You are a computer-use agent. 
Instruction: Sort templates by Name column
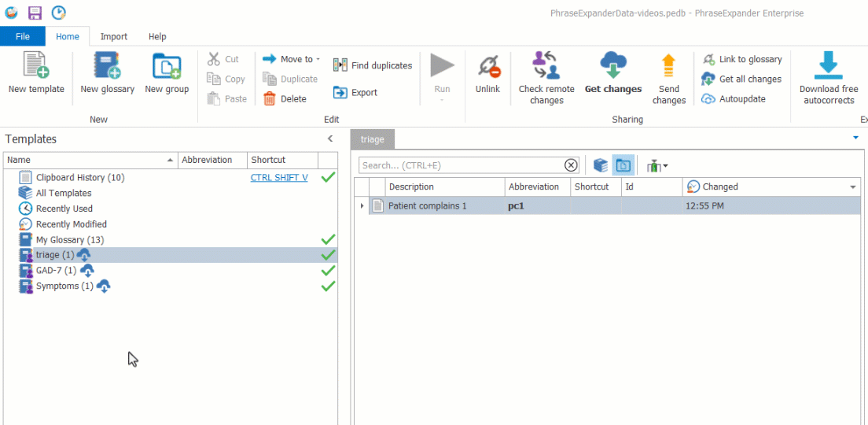[90, 160]
